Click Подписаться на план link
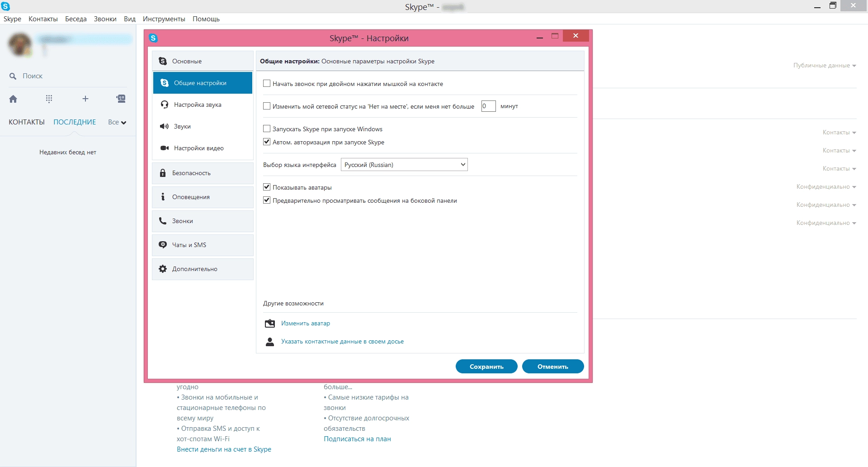Image resolution: width=868 pixels, height=467 pixels. coord(357,439)
